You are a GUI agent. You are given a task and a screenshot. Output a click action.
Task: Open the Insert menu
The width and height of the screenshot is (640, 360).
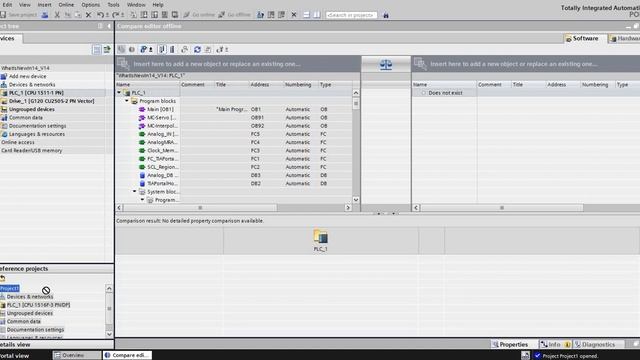44,4
